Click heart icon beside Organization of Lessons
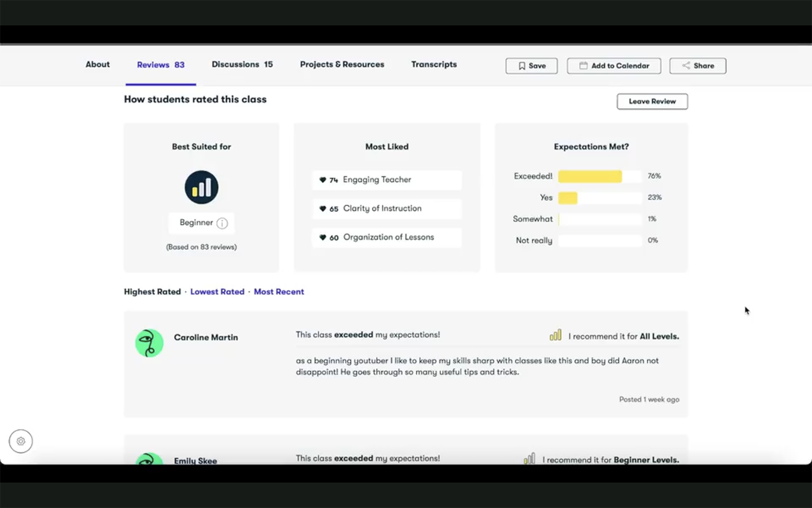The image size is (812, 508). [323, 237]
